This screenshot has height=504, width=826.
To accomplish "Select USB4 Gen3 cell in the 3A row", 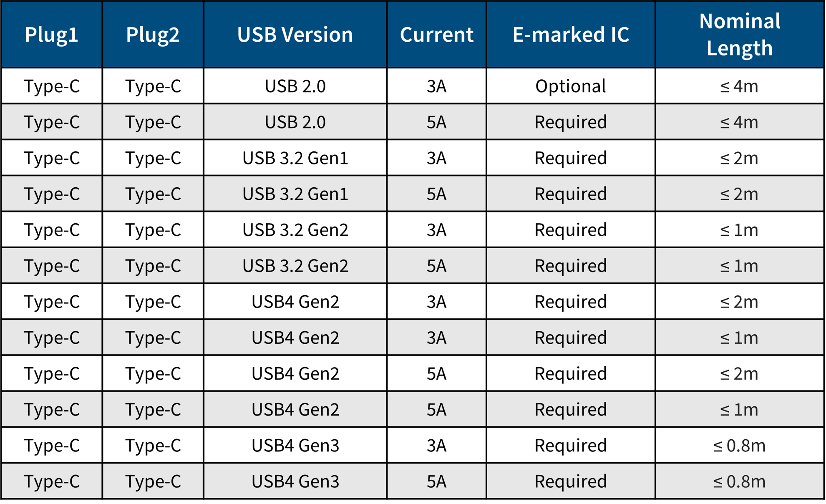I will (x=295, y=445).
